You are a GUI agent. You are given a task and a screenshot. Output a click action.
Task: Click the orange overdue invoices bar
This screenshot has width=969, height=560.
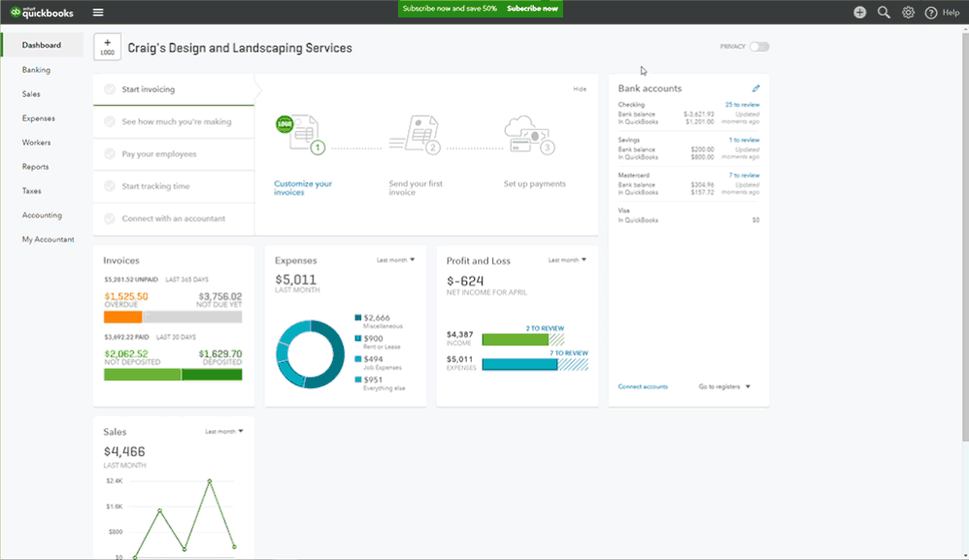point(123,317)
